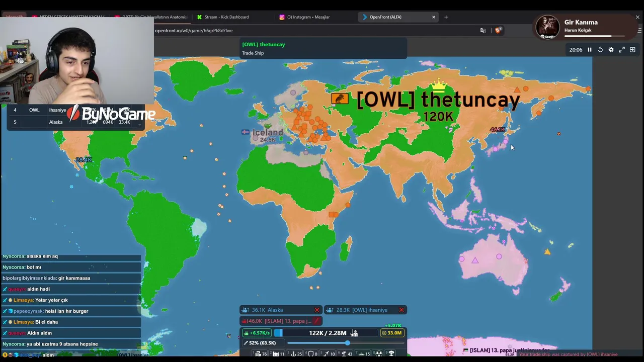Close the Spotify now-playing overlay
The image size is (644, 362).
point(637,17)
